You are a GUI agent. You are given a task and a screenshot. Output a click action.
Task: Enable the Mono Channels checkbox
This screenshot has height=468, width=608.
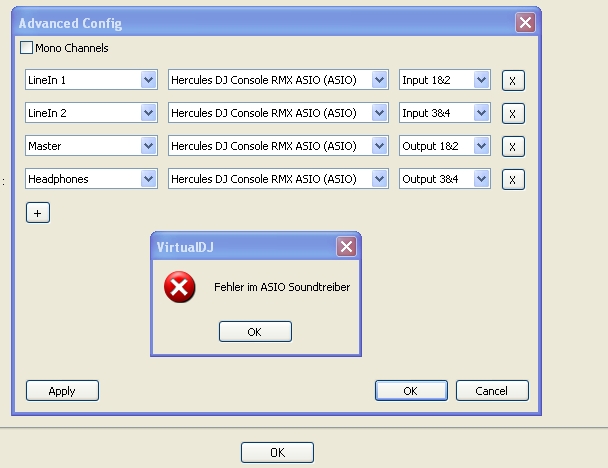click(26, 48)
